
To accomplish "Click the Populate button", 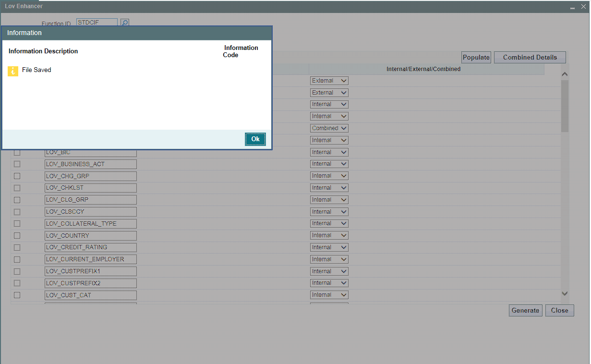I will pyautogui.click(x=476, y=57).
